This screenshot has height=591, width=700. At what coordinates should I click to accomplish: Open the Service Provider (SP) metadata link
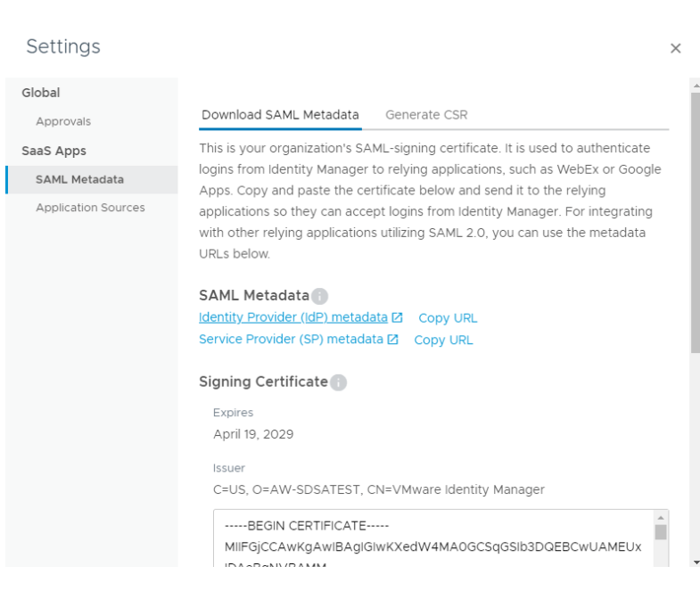pyautogui.click(x=291, y=340)
